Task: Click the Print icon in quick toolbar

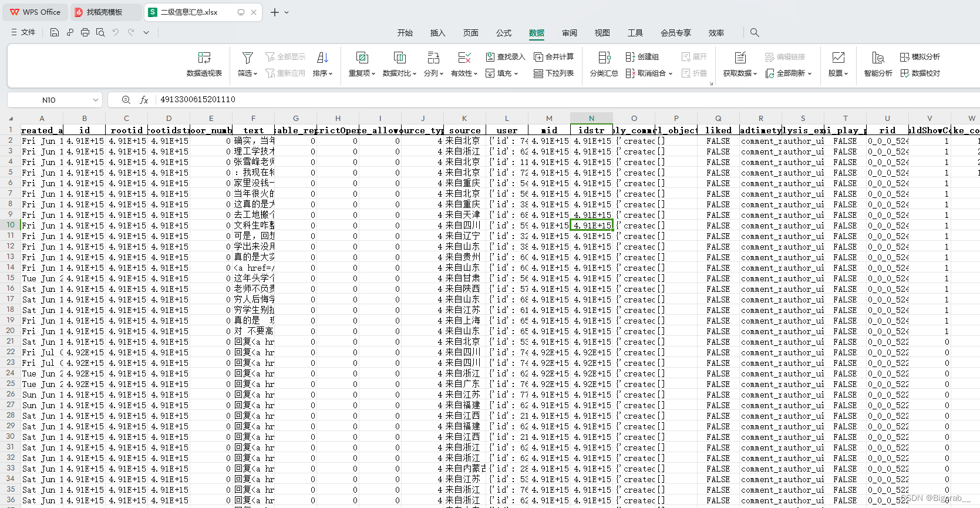Action: (85, 33)
